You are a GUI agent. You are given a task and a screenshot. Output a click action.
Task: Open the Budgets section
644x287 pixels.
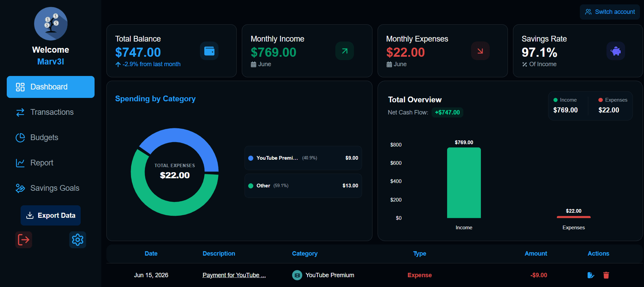(x=51, y=137)
